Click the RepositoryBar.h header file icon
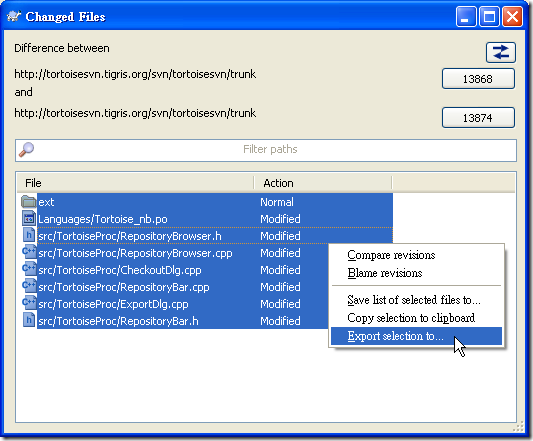The width and height of the screenshot is (533, 441). pos(29,320)
